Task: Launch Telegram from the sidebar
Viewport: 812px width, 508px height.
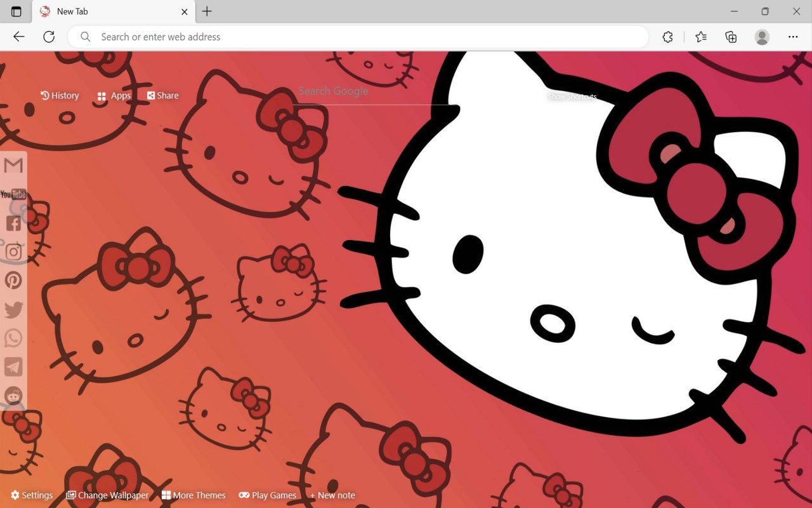Action: 13,366
